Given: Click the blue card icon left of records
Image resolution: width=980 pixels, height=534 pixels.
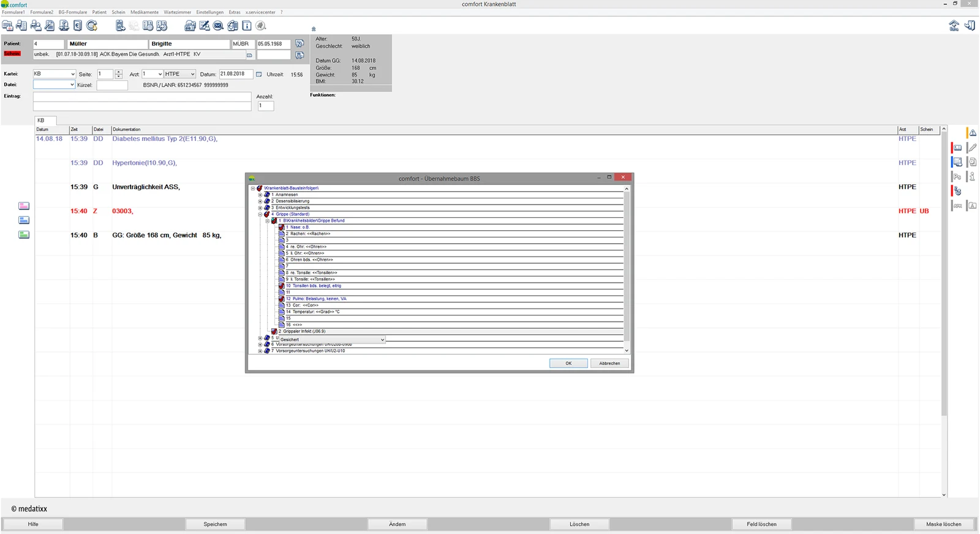Looking at the screenshot, I should [24, 220].
